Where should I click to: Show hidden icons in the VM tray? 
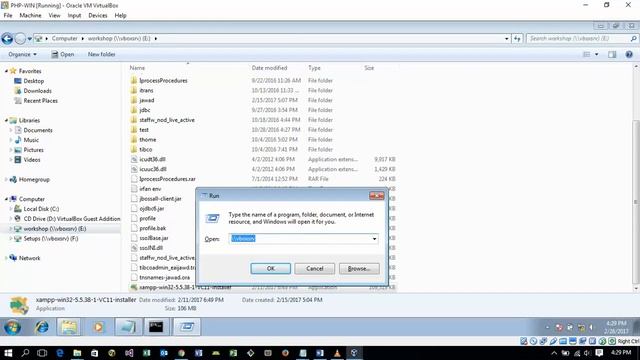547,327
